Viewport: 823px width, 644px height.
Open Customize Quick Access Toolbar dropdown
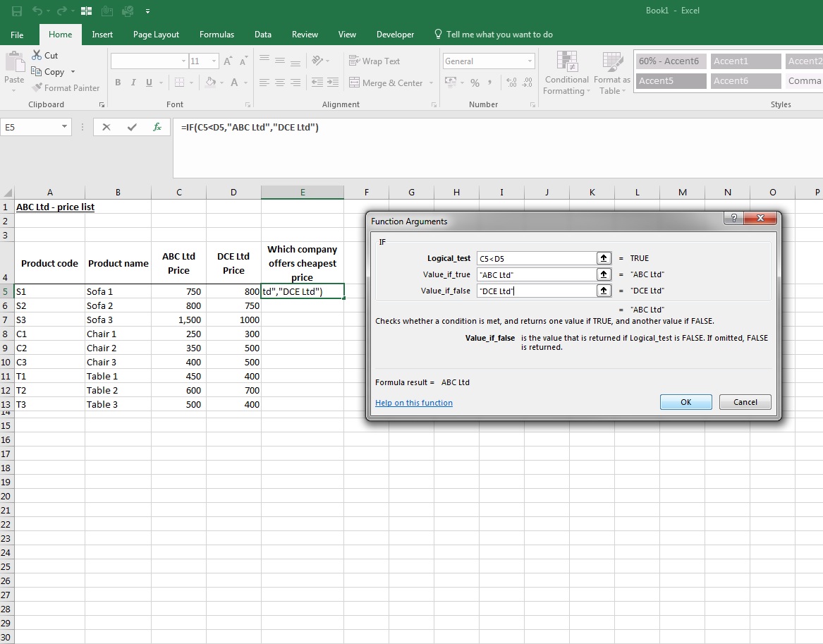[147, 11]
